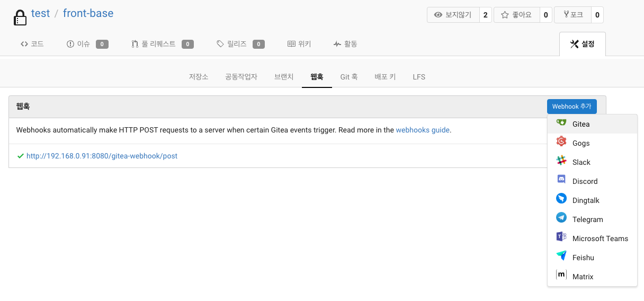644x301 pixels.
Task: Switch to the 공동작업자 sub-tab
Action: 241,77
